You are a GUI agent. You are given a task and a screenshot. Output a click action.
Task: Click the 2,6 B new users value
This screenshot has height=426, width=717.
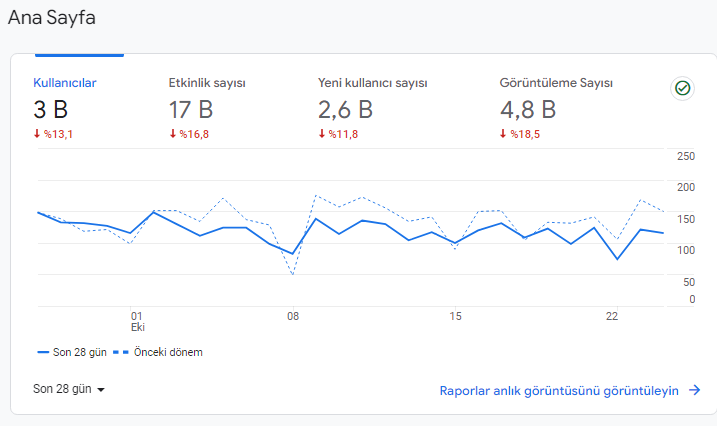(345, 110)
